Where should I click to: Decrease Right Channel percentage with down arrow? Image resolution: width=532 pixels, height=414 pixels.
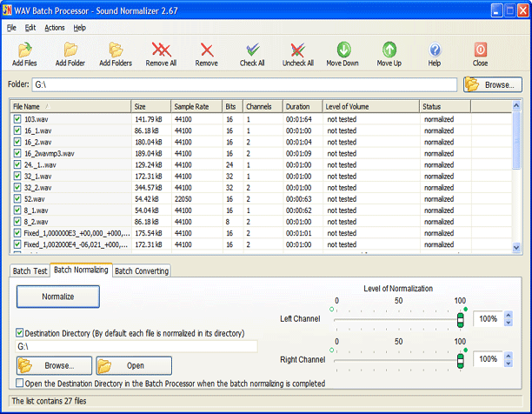(509, 363)
